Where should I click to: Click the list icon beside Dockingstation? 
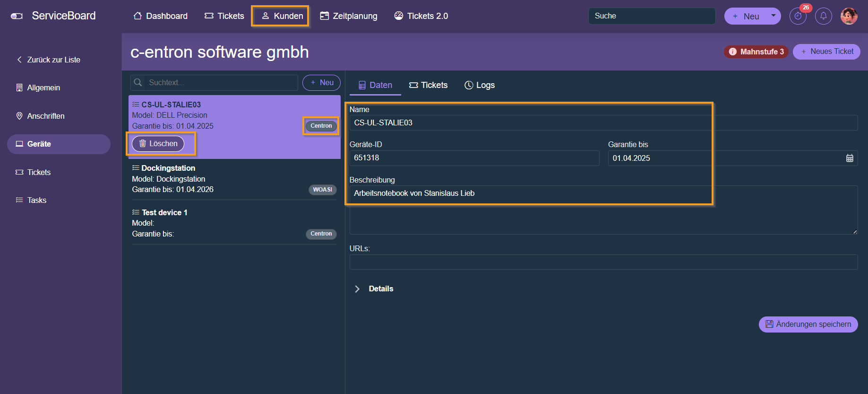(x=136, y=168)
